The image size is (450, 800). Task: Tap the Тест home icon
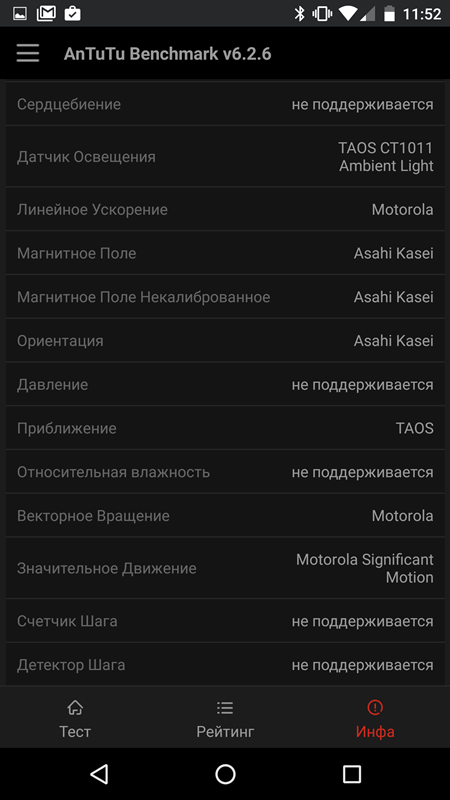(x=75, y=708)
